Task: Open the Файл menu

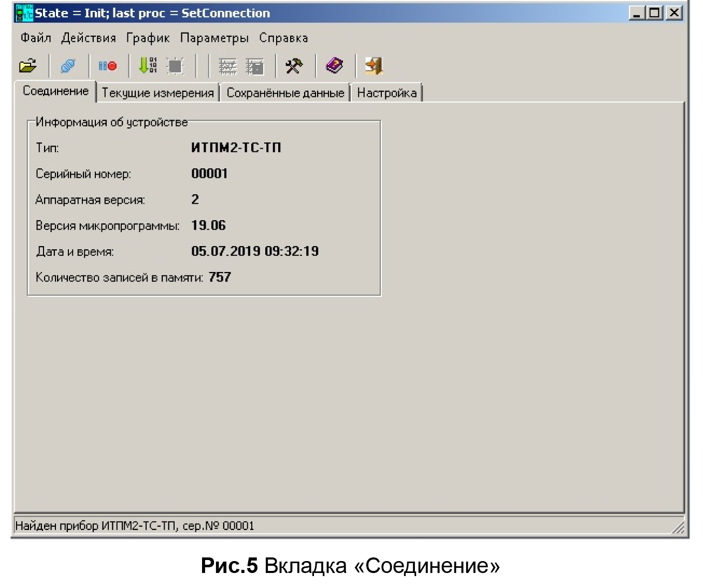Action: (36, 38)
